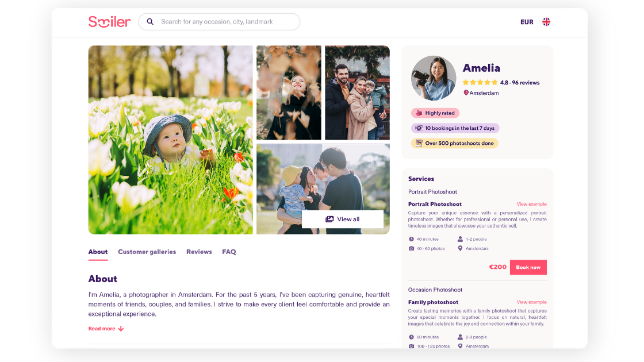
Task: Open the EUR currency selector
Action: coord(527,22)
